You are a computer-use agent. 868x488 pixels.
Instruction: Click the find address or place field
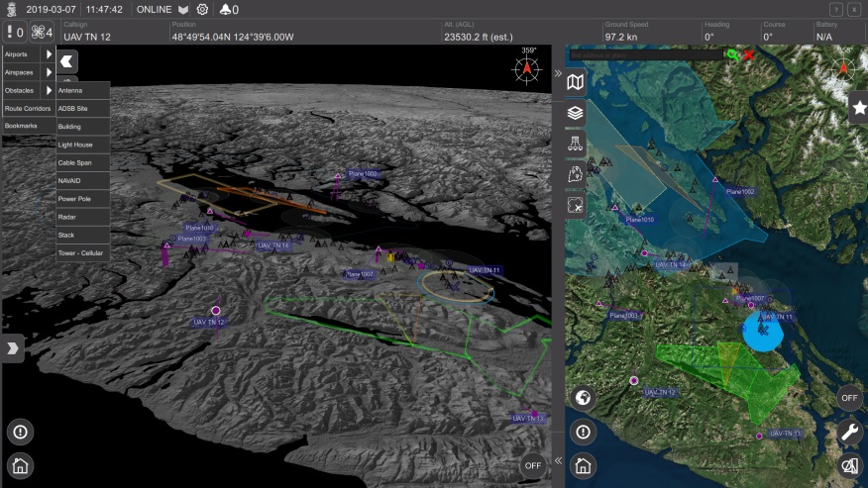(x=644, y=55)
